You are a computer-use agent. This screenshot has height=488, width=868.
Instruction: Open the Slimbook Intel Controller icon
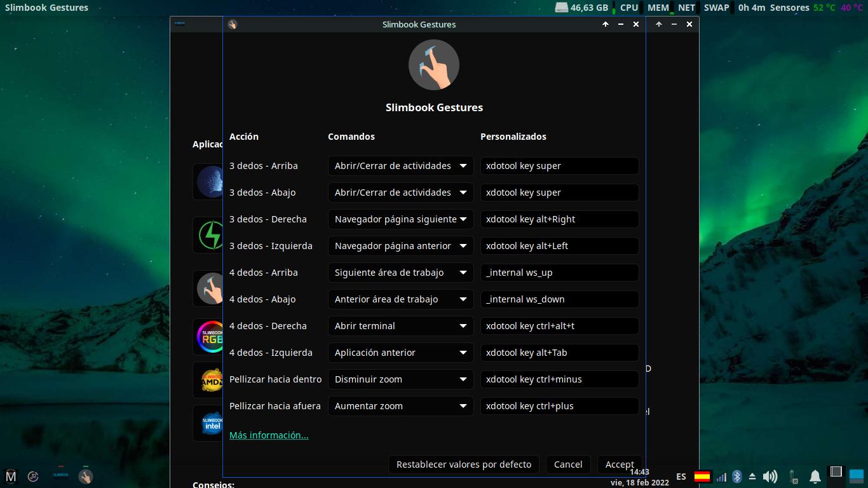211,423
